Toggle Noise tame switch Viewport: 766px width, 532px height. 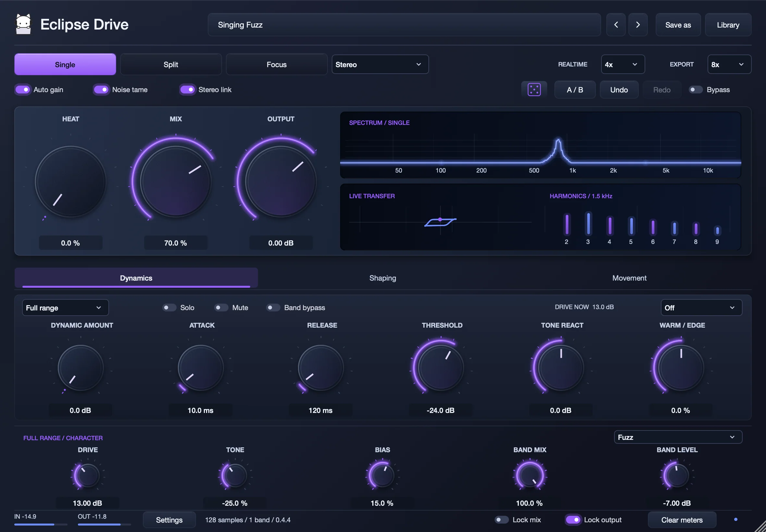point(101,90)
